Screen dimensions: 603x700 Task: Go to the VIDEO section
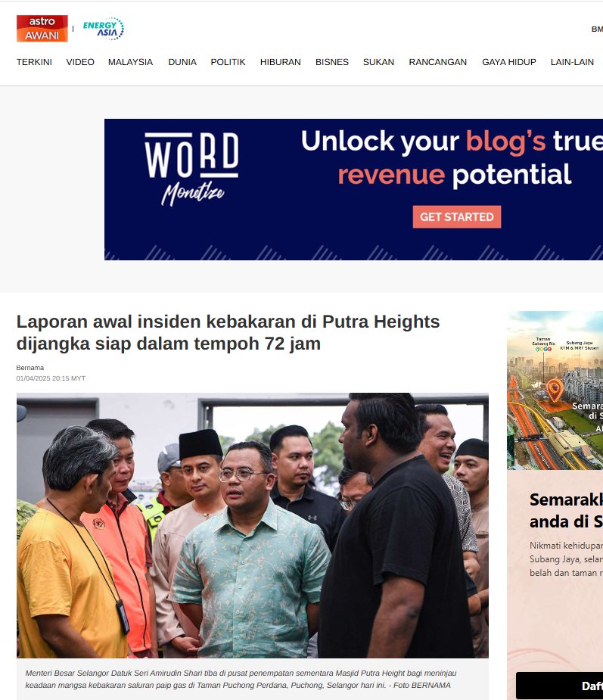click(x=80, y=62)
